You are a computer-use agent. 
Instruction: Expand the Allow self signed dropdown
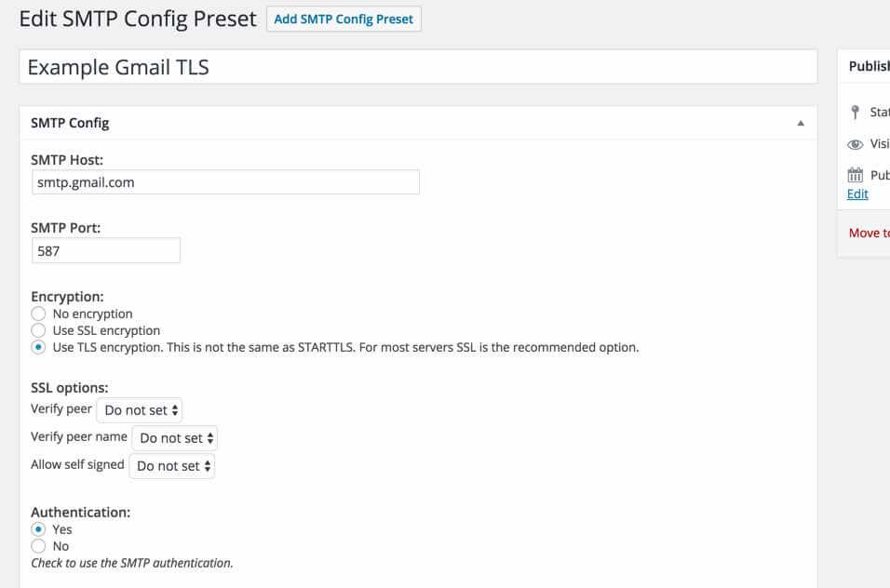[x=172, y=465]
